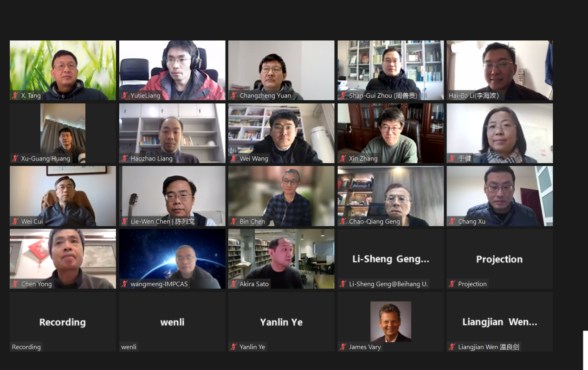Image resolution: width=588 pixels, height=370 pixels.
Task: Select the Recording participant tile
Action: pos(63,321)
